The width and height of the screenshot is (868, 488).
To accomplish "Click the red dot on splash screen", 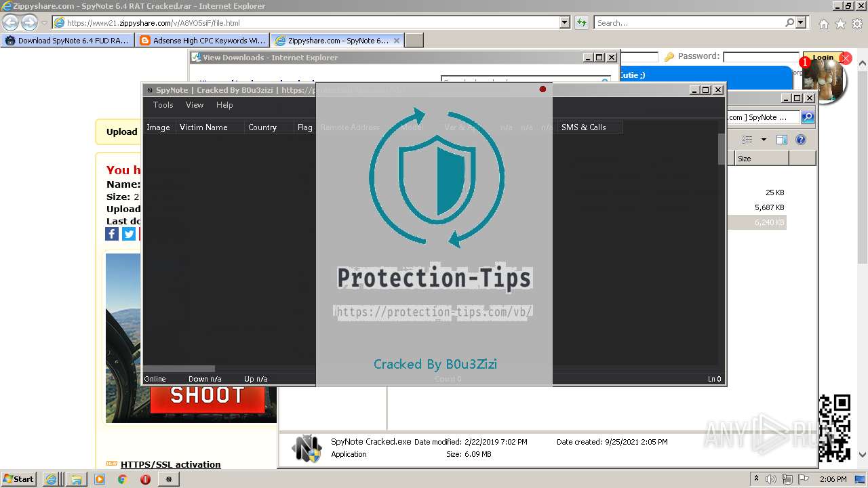I will point(542,89).
